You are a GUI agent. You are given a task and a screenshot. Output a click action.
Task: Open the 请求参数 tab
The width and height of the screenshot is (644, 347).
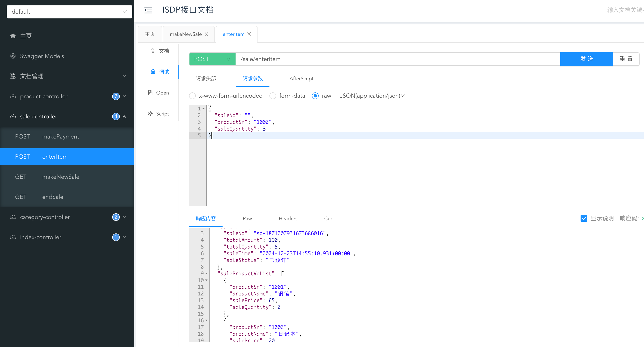click(253, 79)
